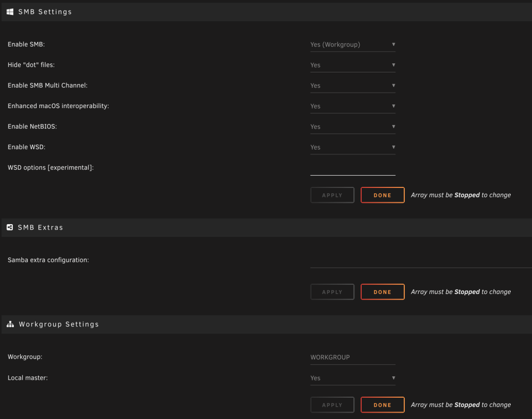Open Enhanced macOS interoperability dropdown

[353, 106]
